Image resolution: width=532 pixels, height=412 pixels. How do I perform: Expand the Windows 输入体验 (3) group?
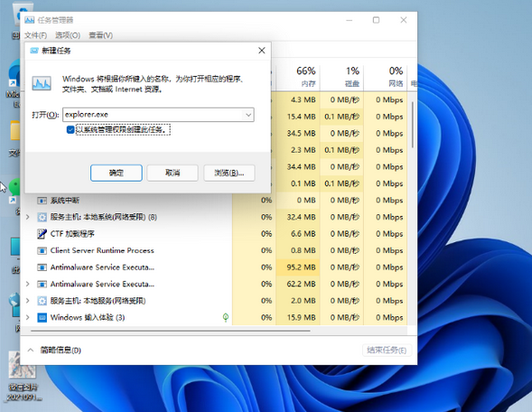point(28,317)
